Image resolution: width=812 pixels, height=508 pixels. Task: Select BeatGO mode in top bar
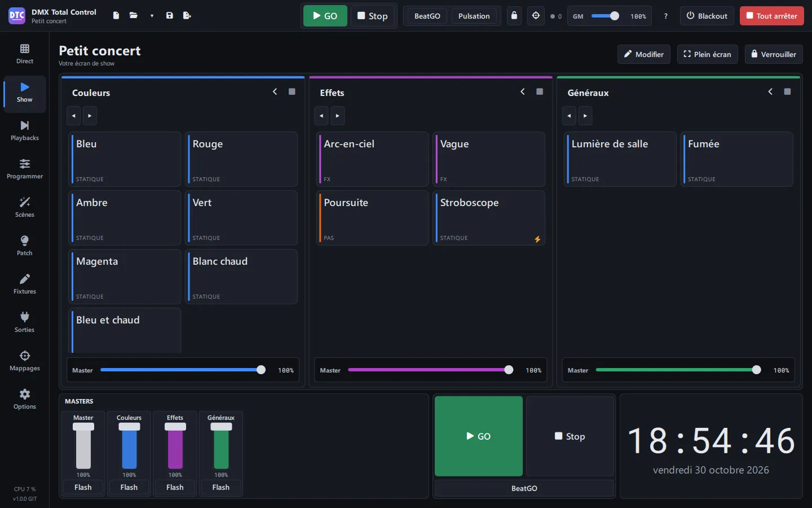point(427,16)
